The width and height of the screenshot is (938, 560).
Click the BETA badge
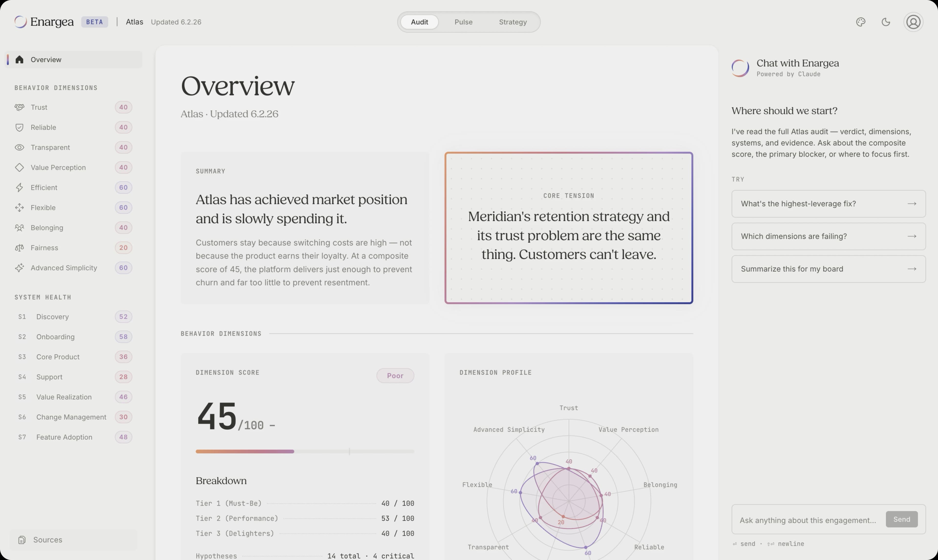pyautogui.click(x=94, y=22)
